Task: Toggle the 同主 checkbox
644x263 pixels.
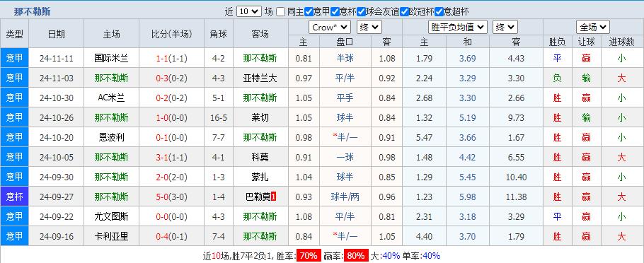Action: [x=280, y=12]
